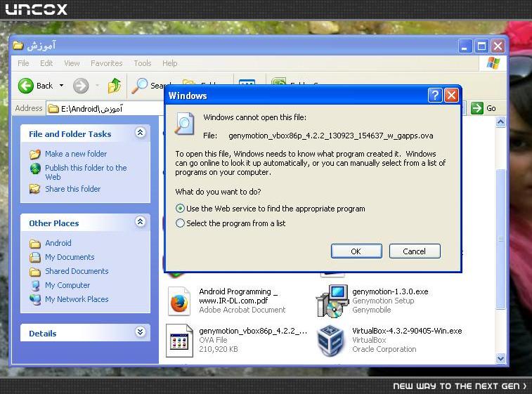Open the Help menu
Image resolution: width=532 pixels, height=394 pixels.
(x=169, y=63)
